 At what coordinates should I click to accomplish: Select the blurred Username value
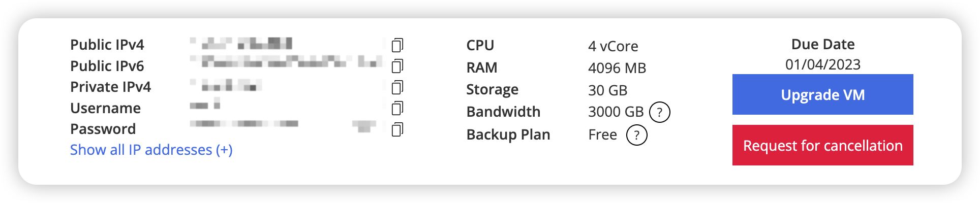pyautogui.click(x=205, y=106)
